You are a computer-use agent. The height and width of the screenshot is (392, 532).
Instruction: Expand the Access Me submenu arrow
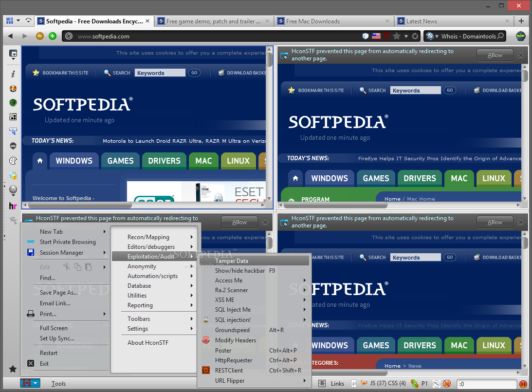click(304, 280)
